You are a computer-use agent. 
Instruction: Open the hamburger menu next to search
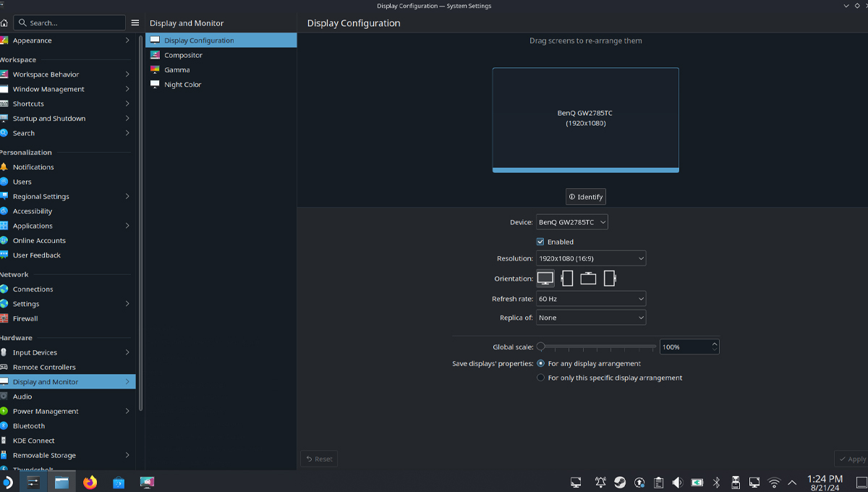135,23
